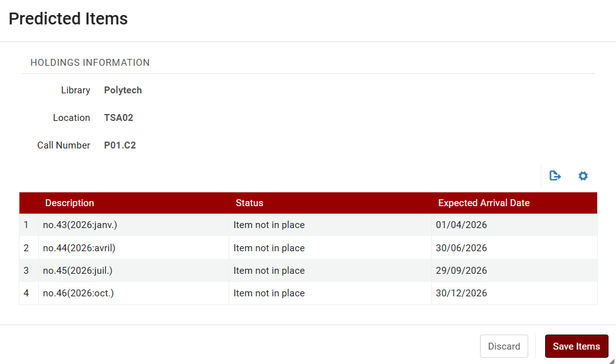This screenshot has width=616, height=364.
Task: Click the 01/04/2026 arrival date cell
Action: pos(461,225)
